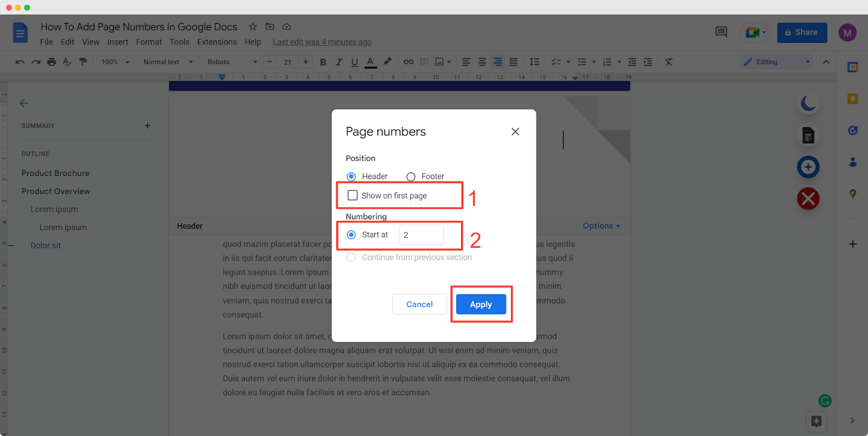
Task: Close the Page numbers dialog
Action: pos(515,131)
